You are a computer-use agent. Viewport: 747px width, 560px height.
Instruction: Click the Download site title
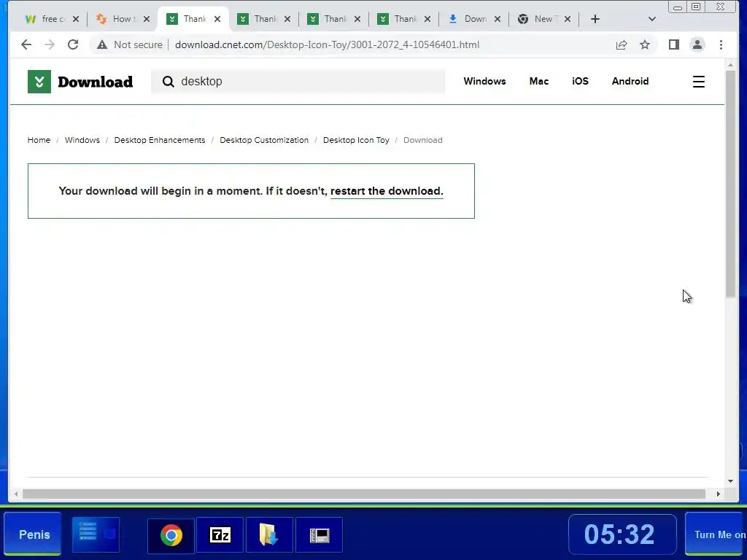pyautogui.click(x=96, y=82)
